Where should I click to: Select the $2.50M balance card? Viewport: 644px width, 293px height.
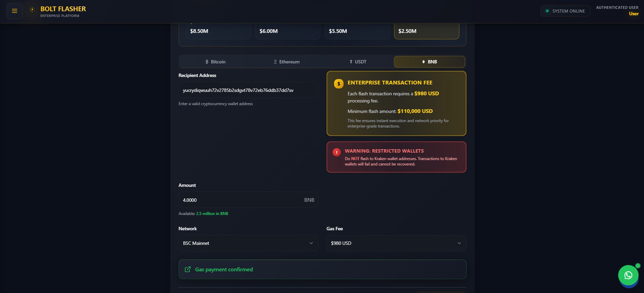[x=426, y=31]
